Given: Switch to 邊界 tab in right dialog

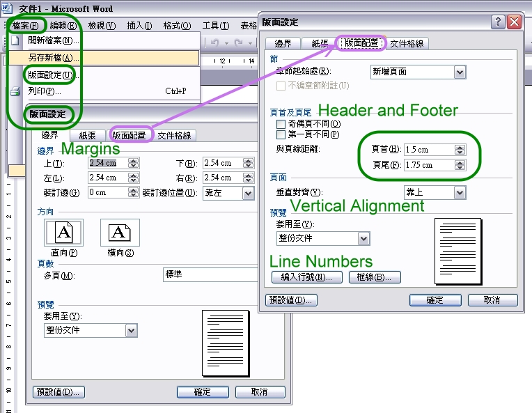Looking at the screenshot, I should pos(283,43).
